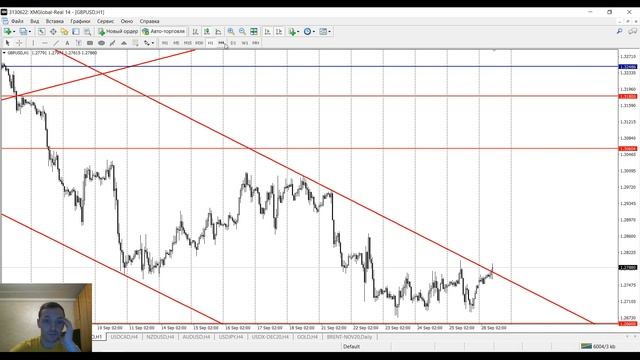Viewport: 640px width, 360px height.
Task: Switch timeframe to H4
Action: click(222, 43)
